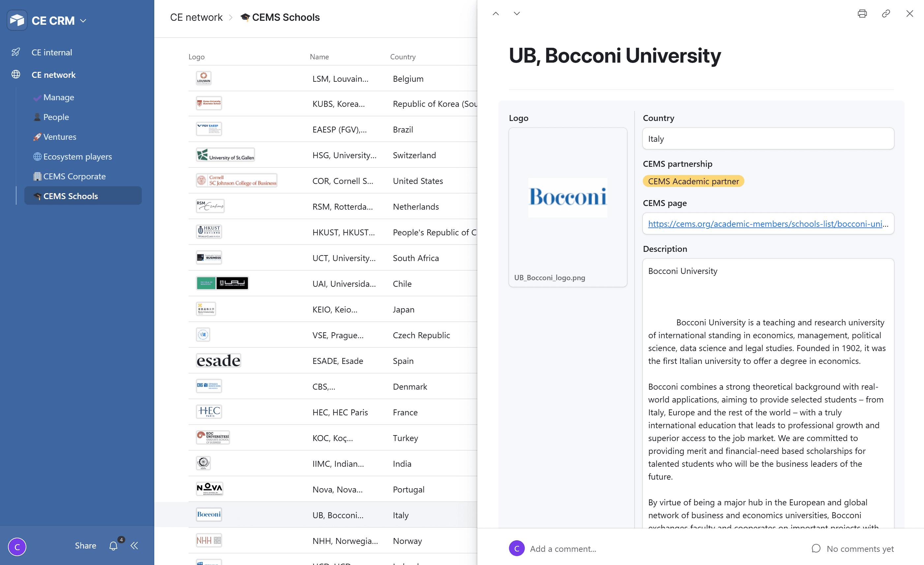Click the CEMS Schools breadcrumb title
This screenshot has height=565, width=924.
[x=286, y=17]
